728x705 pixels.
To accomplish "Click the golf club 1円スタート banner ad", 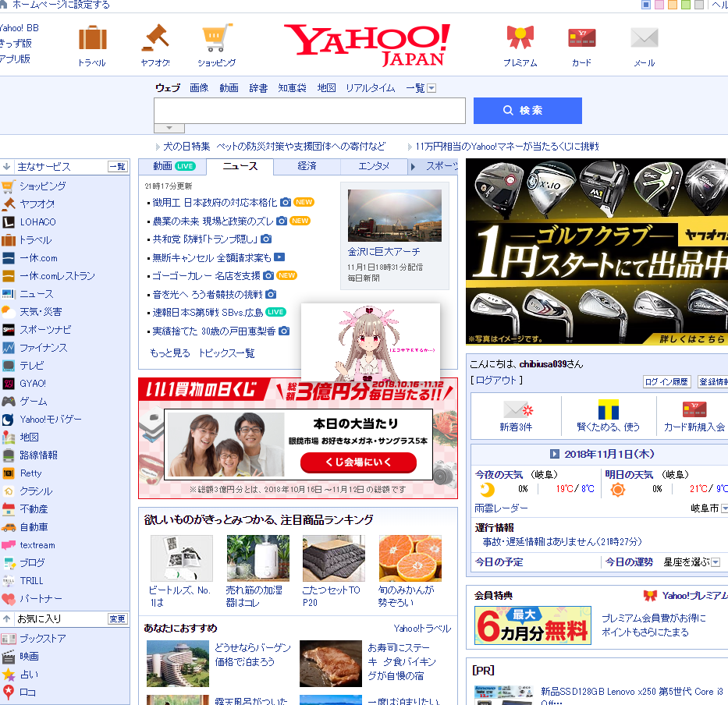I will (x=597, y=252).
